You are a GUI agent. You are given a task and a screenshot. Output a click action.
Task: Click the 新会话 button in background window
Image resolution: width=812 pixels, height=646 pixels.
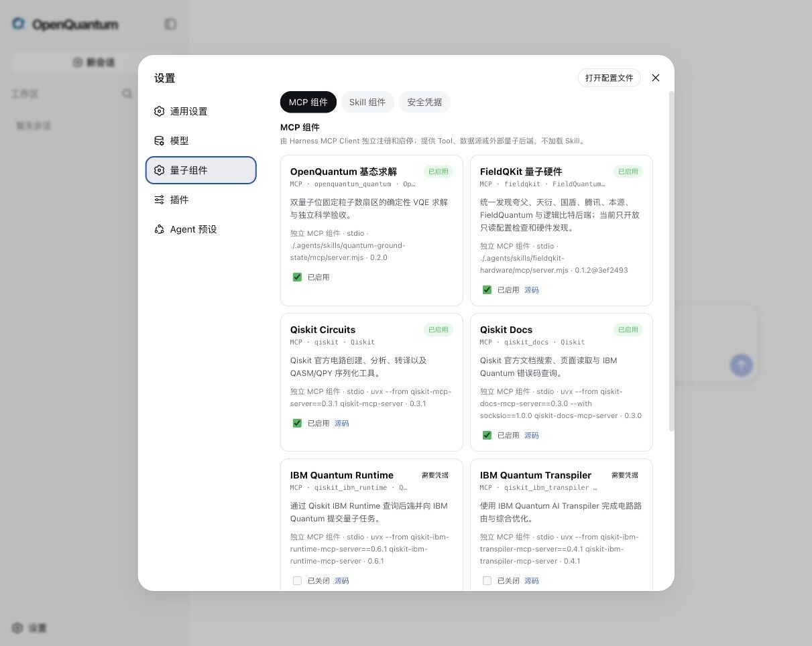pos(93,62)
